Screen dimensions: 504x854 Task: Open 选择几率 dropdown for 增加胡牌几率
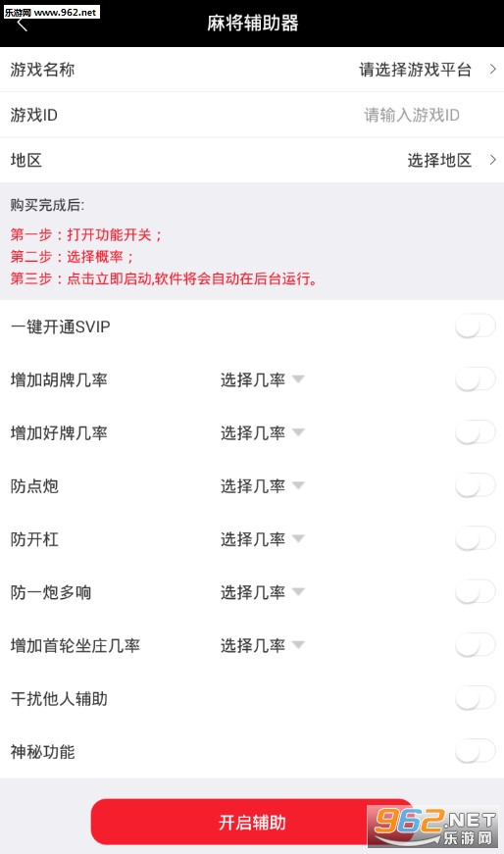coord(262,379)
